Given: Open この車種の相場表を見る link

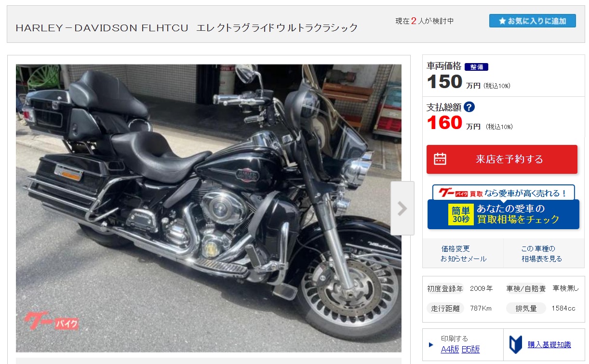Looking at the screenshot, I should coord(541,254).
